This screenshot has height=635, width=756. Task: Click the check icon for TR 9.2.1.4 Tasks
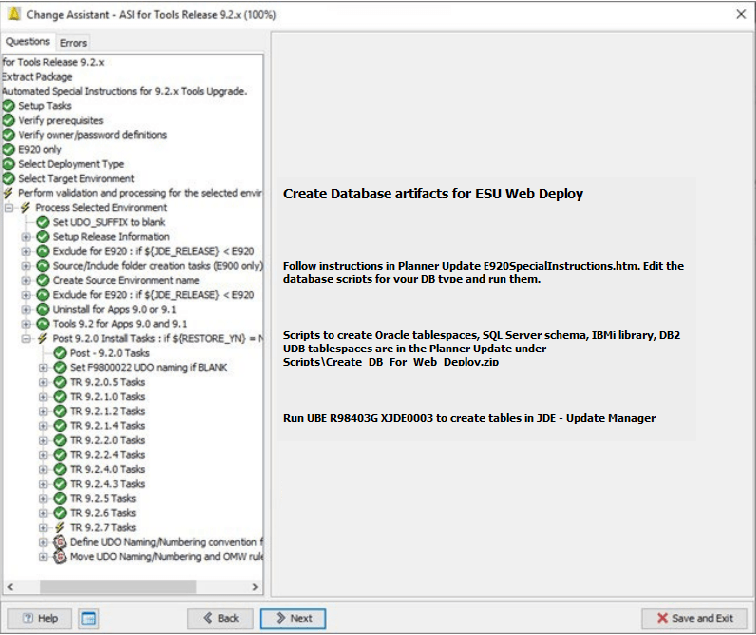click(60, 426)
